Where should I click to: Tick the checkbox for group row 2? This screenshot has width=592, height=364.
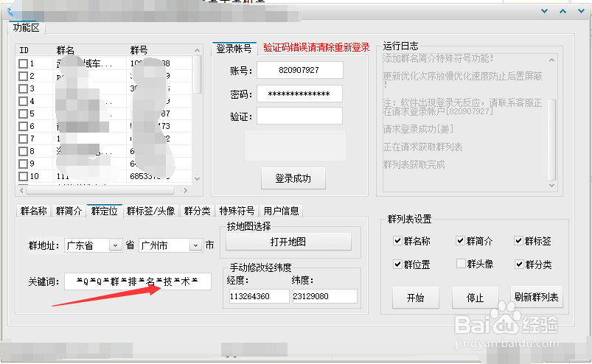point(23,76)
